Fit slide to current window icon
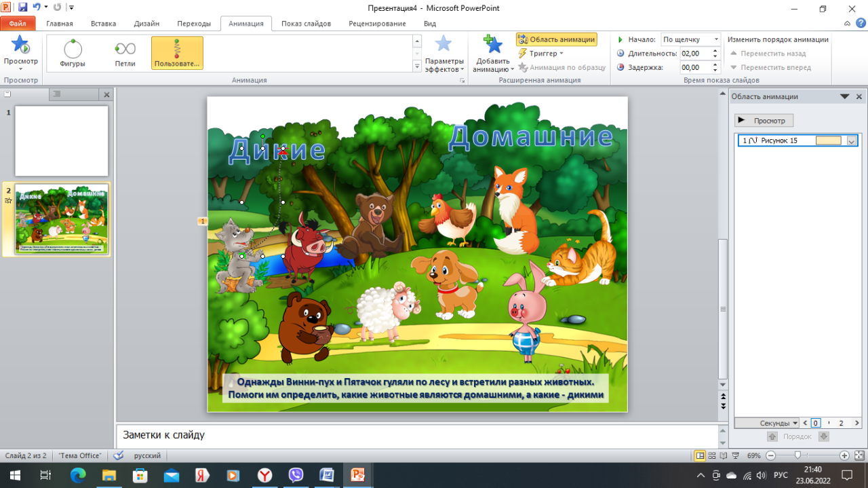Screen dimensions: 868x488 point(858,455)
